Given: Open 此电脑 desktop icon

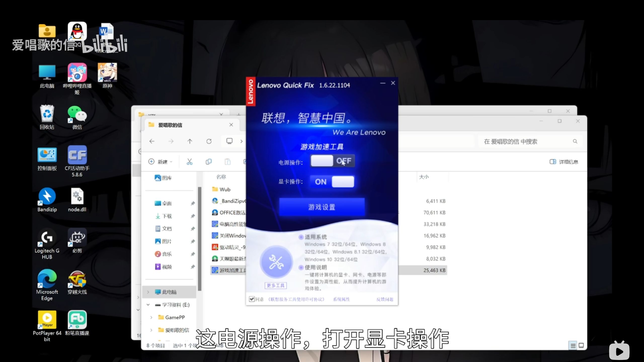Looking at the screenshot, I should (47, 77).
